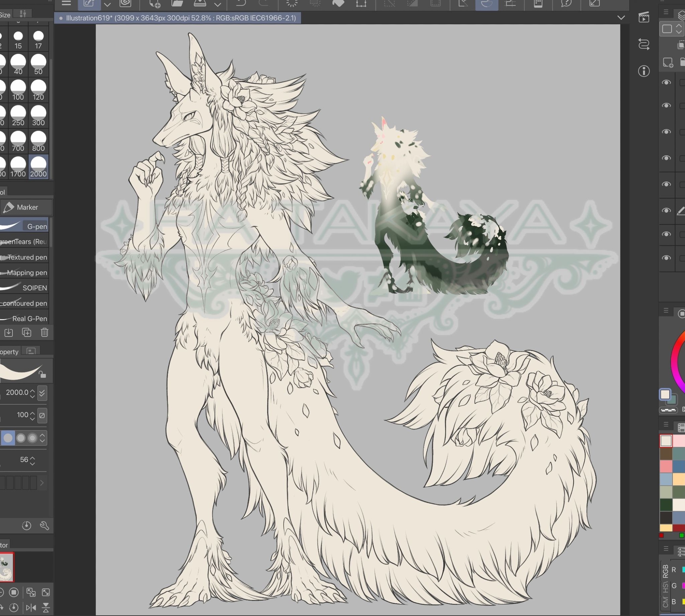Image resolution: width=685 pixels, height=616 pixels.
Task: Select the Marker tool group button
Action: tap(26, 207)
